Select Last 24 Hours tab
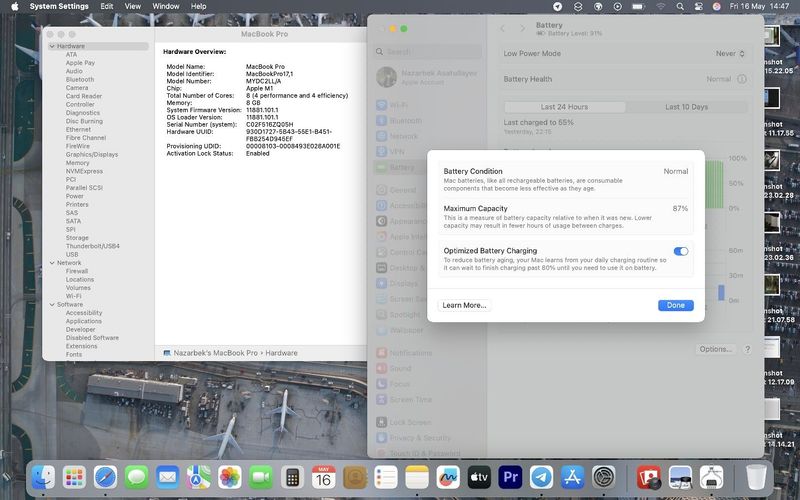 [x=564, y=107]
